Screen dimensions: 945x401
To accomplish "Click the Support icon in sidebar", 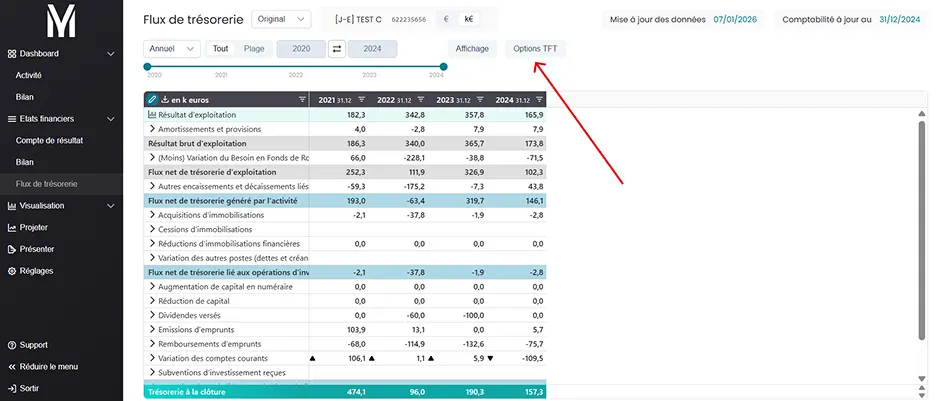I will [11, 345].
